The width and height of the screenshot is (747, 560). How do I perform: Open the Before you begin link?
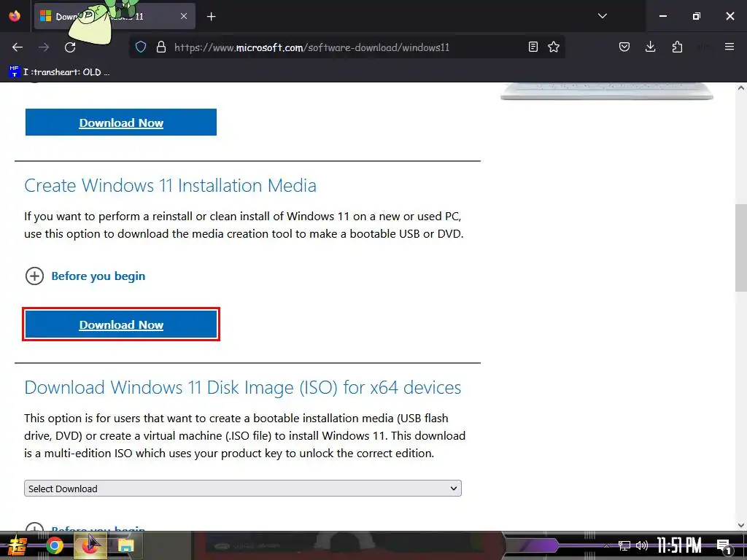98,276
